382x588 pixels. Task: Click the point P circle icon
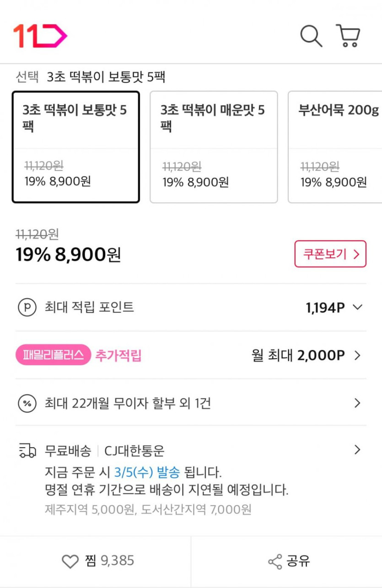27,307
